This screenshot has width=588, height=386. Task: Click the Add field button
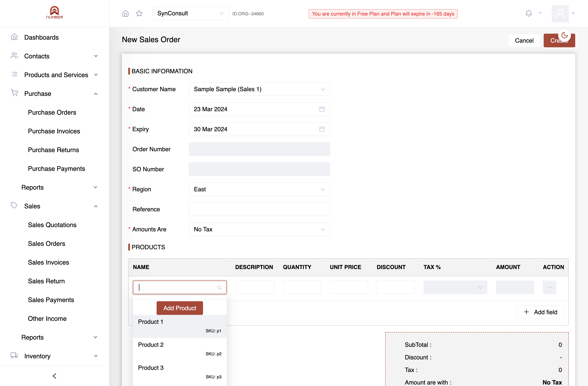point(540,312)
